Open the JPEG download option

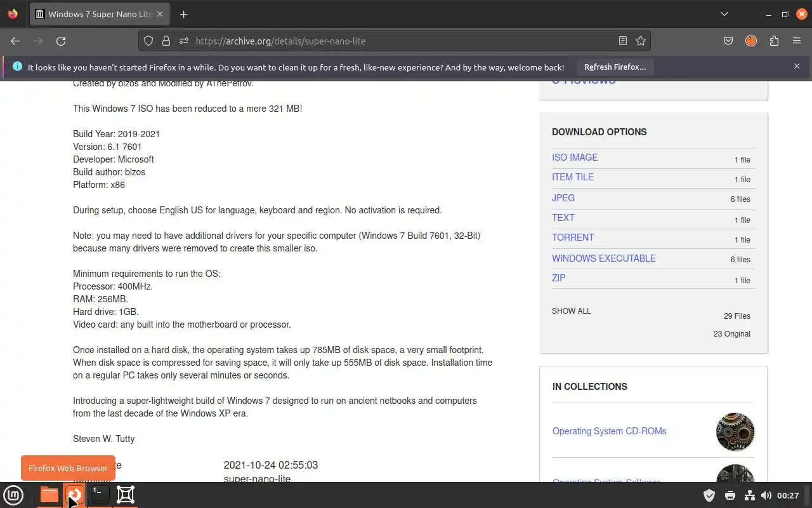563,198
